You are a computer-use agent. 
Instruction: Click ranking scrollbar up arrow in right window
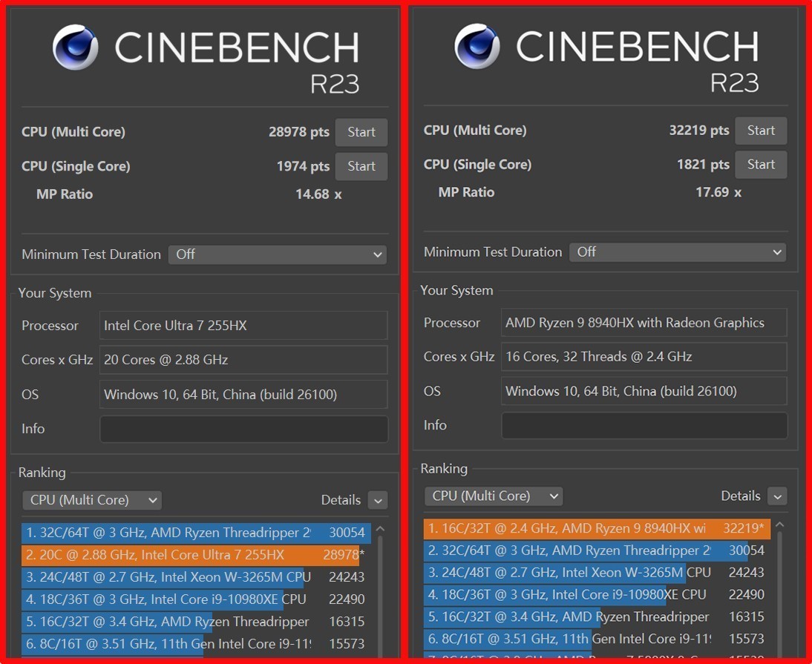(x=780, y=525)
